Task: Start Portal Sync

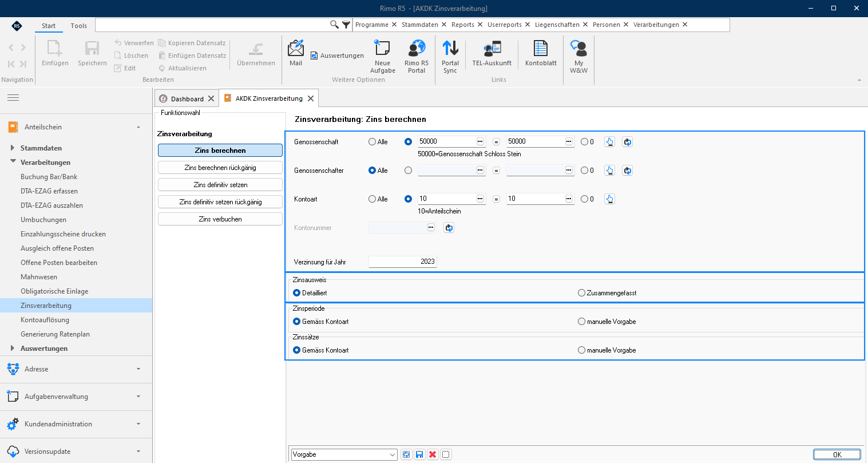Action: (450, 57)
